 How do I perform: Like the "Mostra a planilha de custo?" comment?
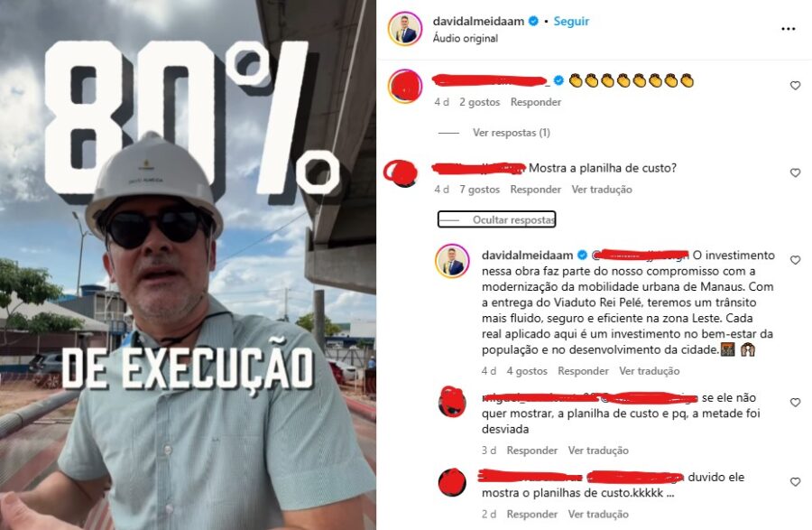(795, 172)
